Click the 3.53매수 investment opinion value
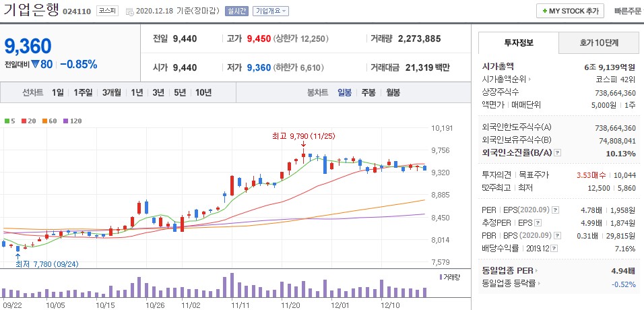This screenshot has width=644, height=310. 591,175
